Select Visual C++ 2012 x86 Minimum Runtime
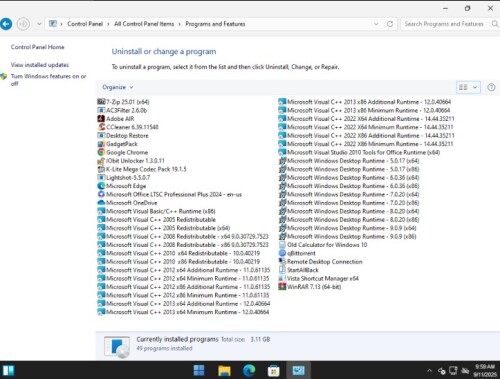Image resolution: width=500 pixels, height=379 pixels. coord(183,295)
